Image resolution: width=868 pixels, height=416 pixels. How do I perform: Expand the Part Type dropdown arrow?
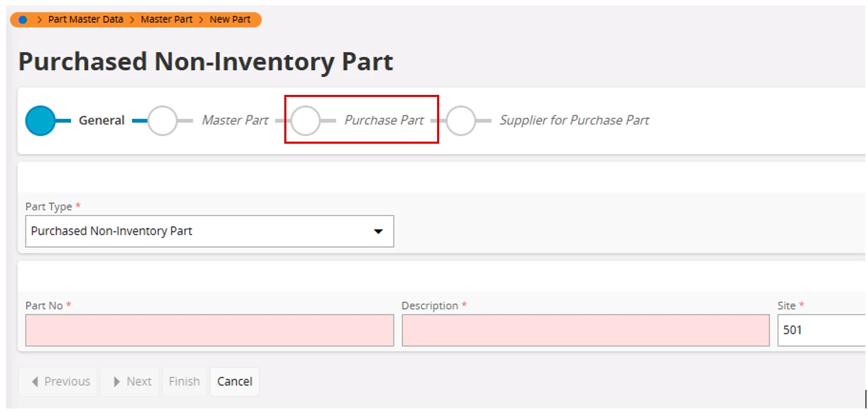pyautogui.click(x=378, y=232)
